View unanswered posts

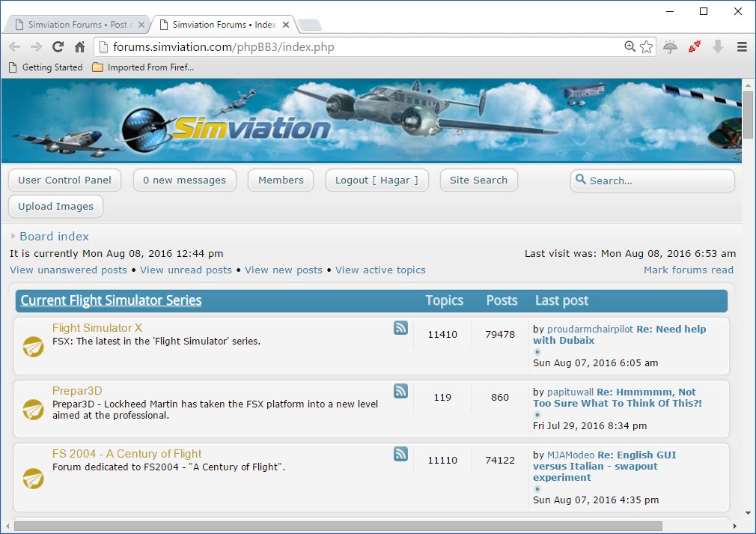[68, 270]
